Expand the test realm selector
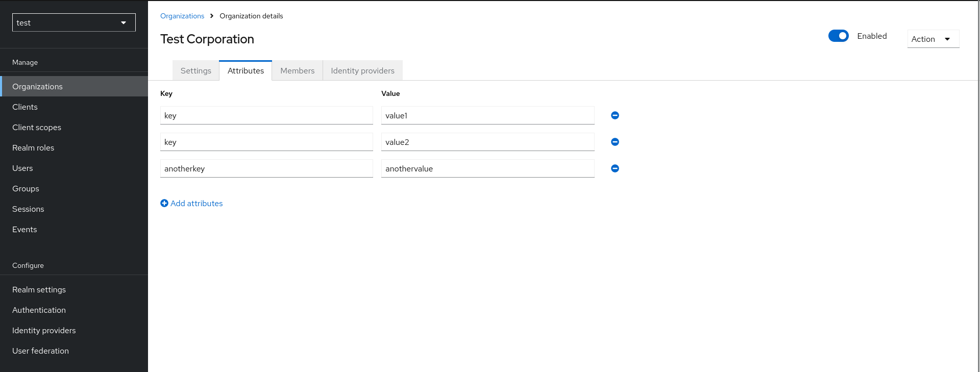This screenshot has width=980, height=372. 73,22
